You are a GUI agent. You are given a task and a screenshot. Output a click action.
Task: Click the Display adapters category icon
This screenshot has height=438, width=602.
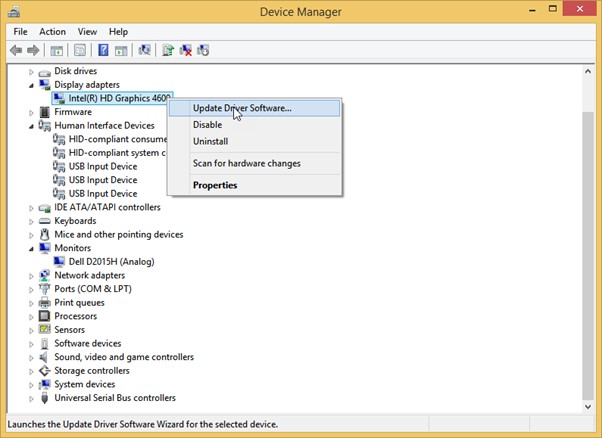[45, 84]
